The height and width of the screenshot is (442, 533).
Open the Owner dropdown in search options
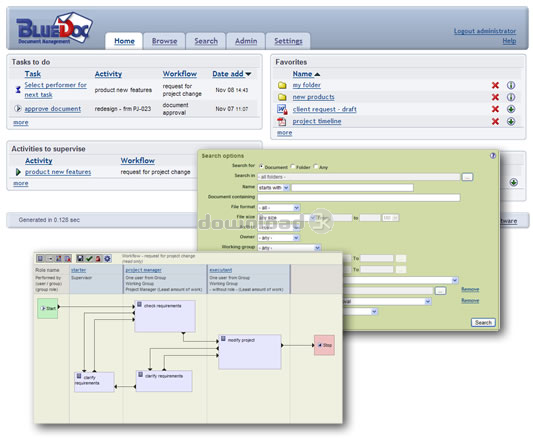[279, 238]
